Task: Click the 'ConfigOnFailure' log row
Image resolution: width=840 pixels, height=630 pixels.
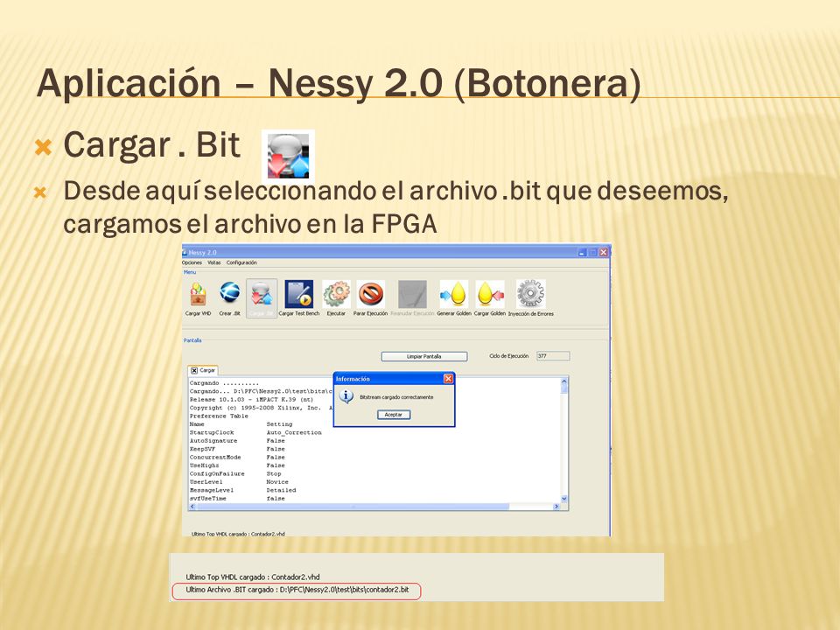Action: (235, 474)
